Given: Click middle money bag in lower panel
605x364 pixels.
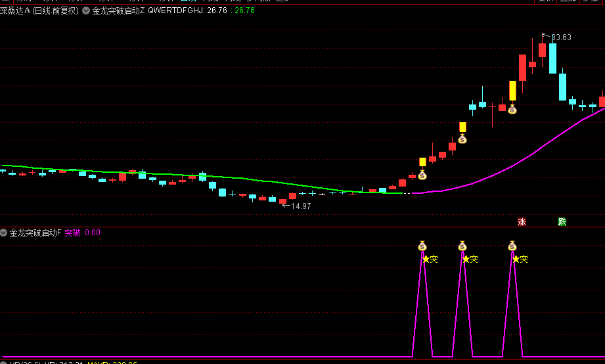Looking at the screenshot, I should [462, 246].
